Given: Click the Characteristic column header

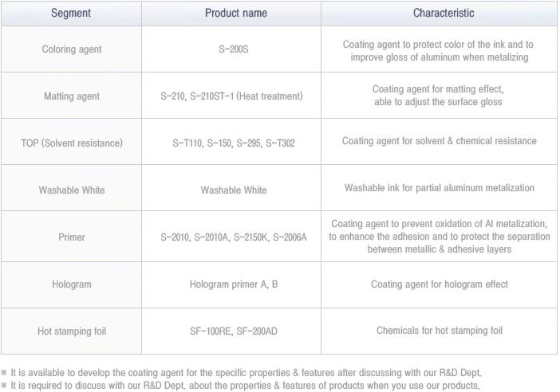Looking at the screenshot, I should tap(440, 14).
